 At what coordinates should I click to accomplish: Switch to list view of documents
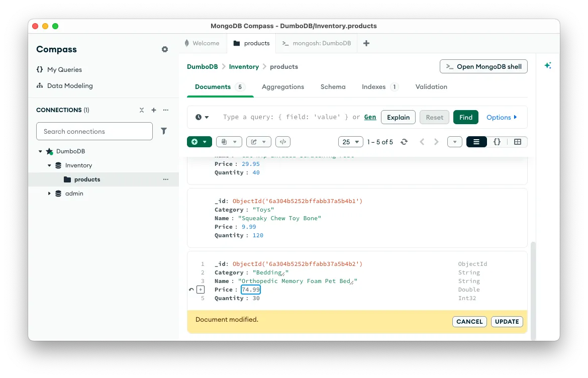pos(476,142)
